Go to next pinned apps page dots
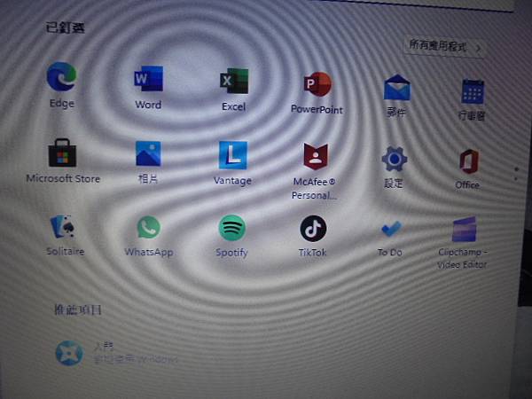The height and width of the screenshot is (399, 532). click(x=516, y=174)
